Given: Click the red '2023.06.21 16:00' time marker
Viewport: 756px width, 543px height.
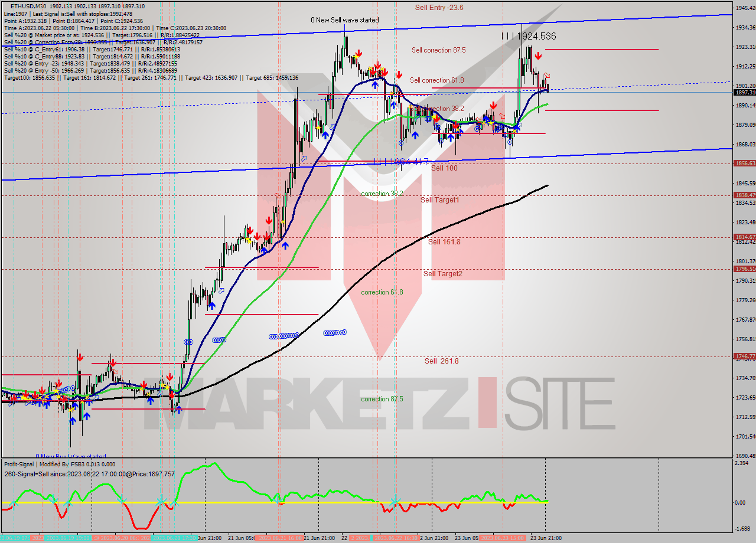Looking at the screenshot, I should tap(278, 538).
